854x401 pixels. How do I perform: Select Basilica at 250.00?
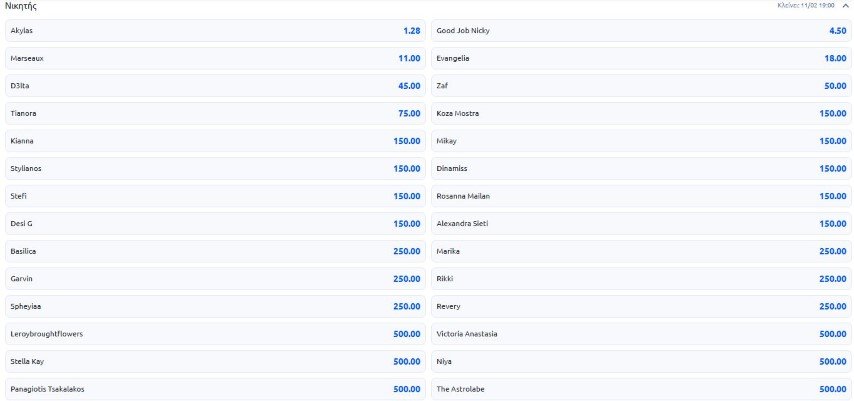(x=215, y=251)
